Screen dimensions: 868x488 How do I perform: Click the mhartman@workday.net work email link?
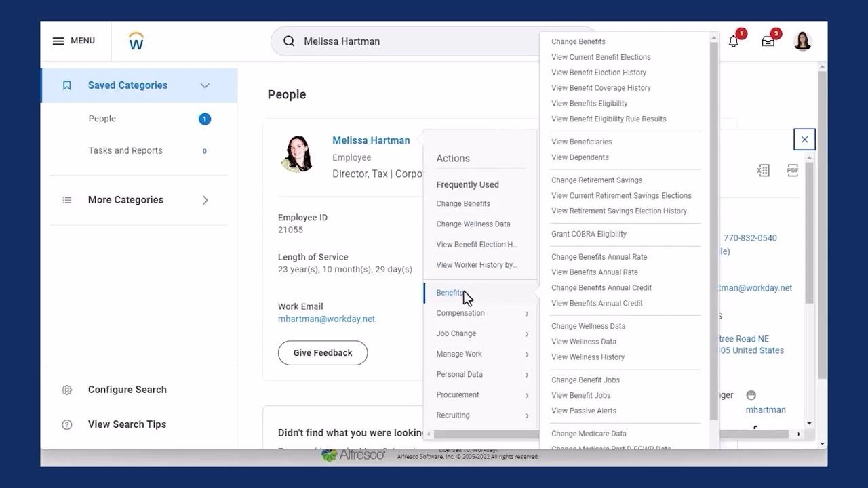tap(326, 319)
